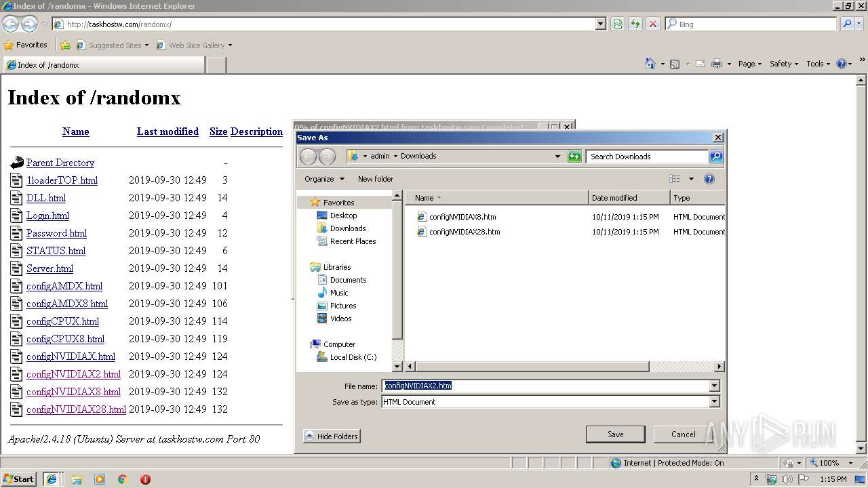This screenshot has height=488, width=868.
Task: Click the File name input field
Action: click(545, 386)
